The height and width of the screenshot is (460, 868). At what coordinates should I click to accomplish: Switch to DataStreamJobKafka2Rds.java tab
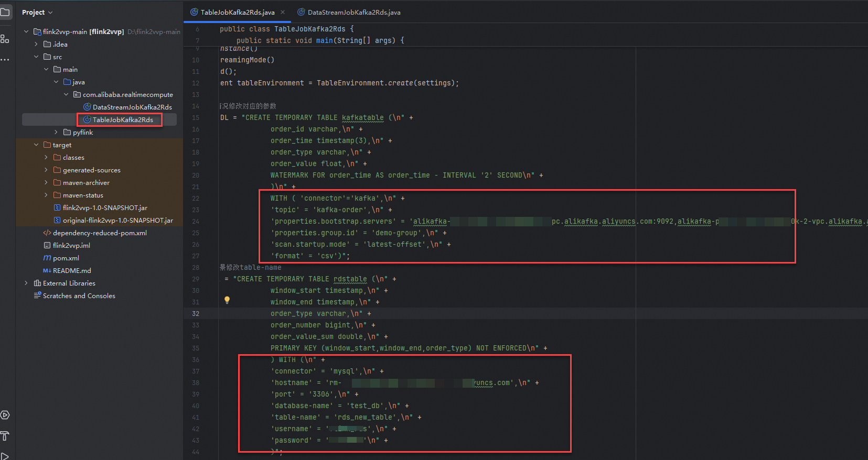[349, 12]
